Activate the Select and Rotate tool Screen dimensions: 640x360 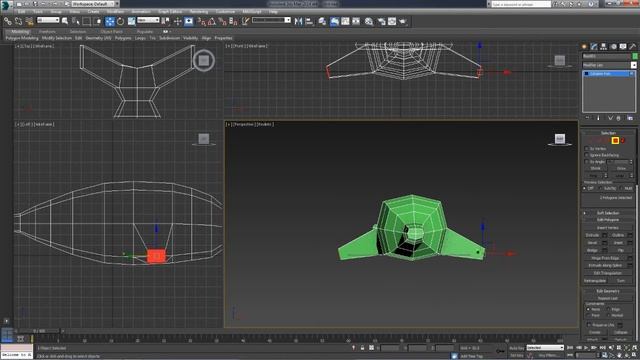[x=120, y=21]
